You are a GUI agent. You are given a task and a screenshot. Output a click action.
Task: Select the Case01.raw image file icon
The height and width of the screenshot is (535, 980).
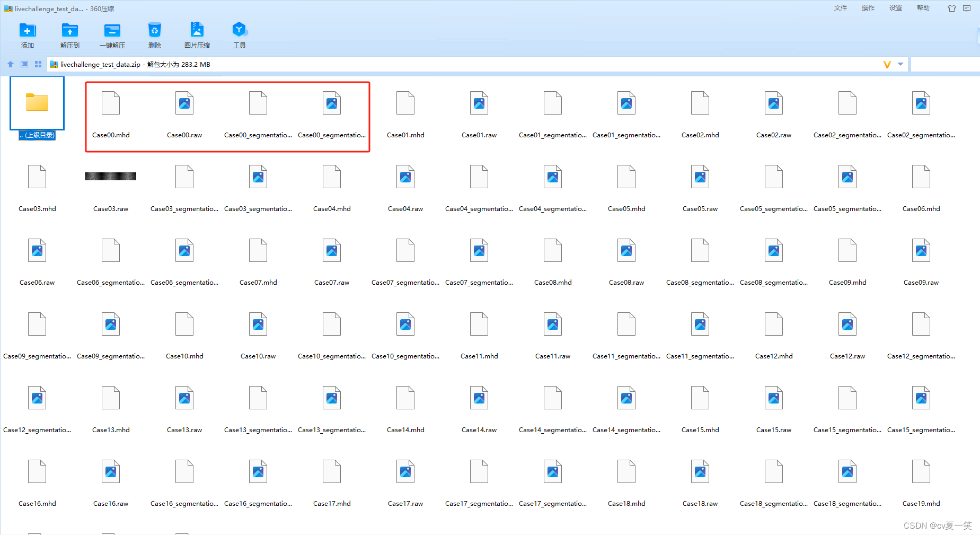pos(479,103)
